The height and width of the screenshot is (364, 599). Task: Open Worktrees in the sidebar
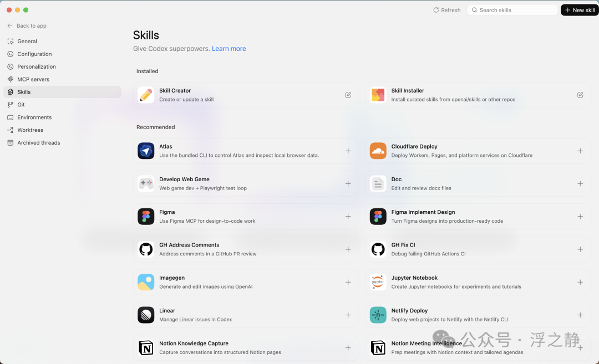(x=62, y=130)
